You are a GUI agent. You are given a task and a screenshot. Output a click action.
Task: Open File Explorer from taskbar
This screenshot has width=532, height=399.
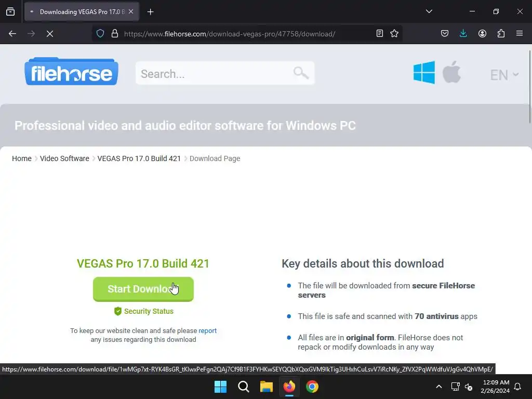pyautogui.click(x=267, y=387)
